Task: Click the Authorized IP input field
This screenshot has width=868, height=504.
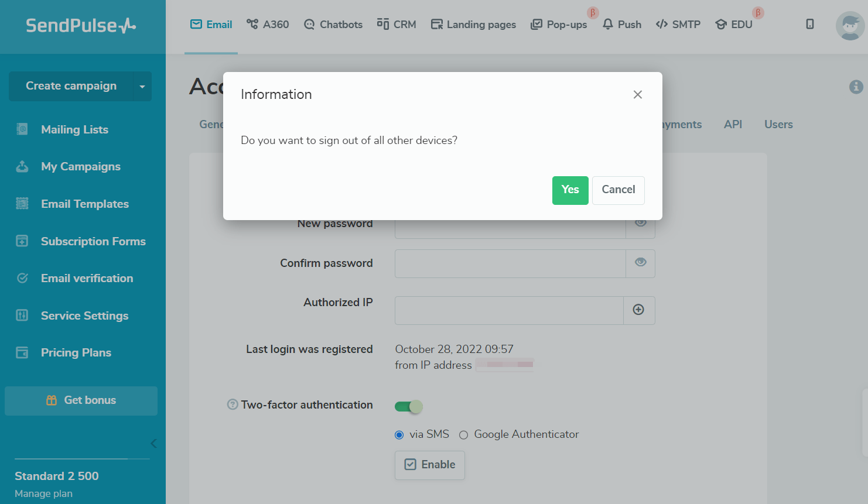Action: pos(509,310)
